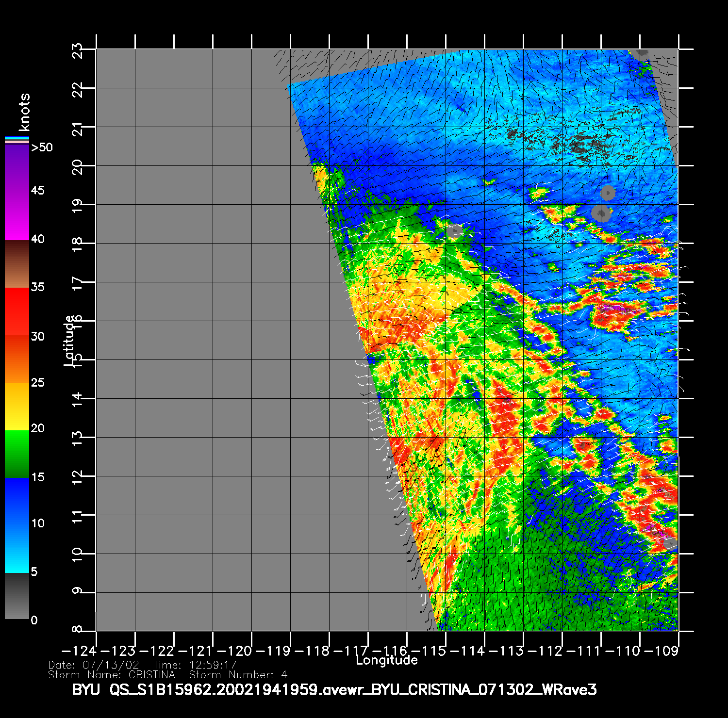Viewport: 728px width, 718px height.
Task: Select the green 15–20 knots legend band
Action: pos(17,454)
